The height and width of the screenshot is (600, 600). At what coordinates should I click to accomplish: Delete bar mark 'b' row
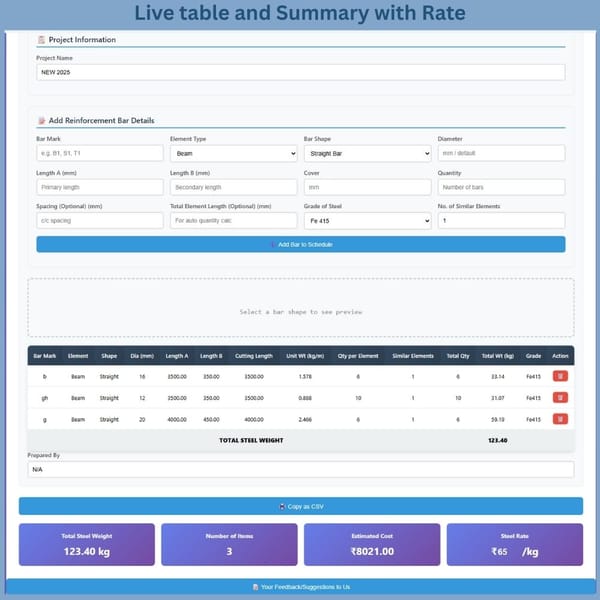pos(560,376)
